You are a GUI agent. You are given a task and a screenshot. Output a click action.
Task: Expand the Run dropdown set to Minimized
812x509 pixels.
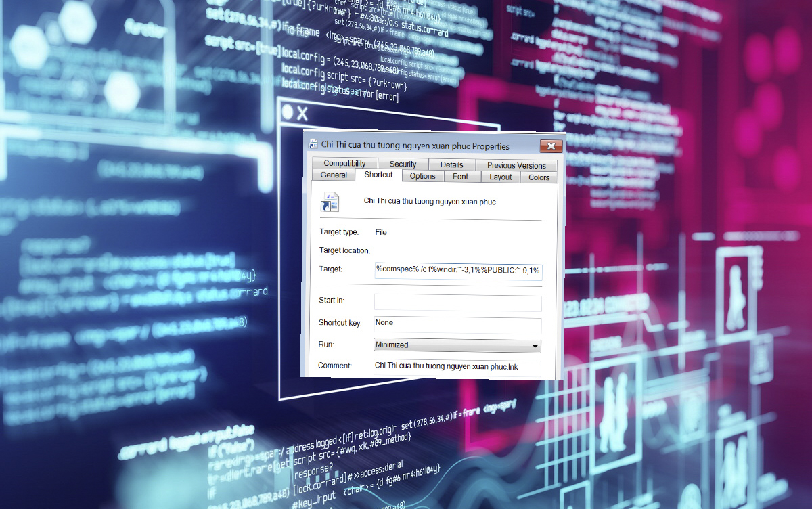point(457,345)
